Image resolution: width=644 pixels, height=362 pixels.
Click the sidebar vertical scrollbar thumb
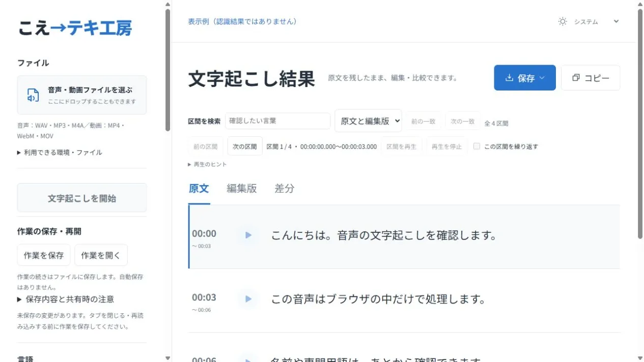coord(168,70)
